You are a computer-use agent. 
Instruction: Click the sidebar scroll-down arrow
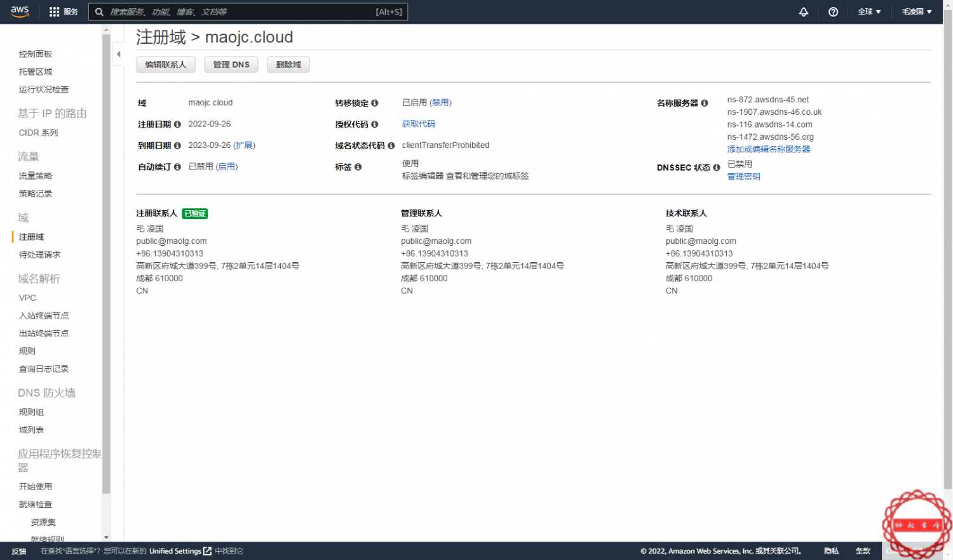click(106, 537)
